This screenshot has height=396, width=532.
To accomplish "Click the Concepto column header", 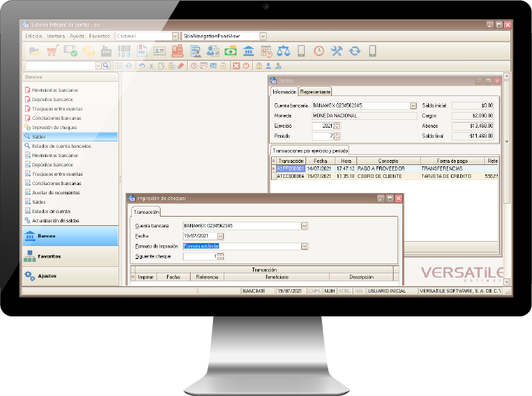I will click(x=389, y=161).
